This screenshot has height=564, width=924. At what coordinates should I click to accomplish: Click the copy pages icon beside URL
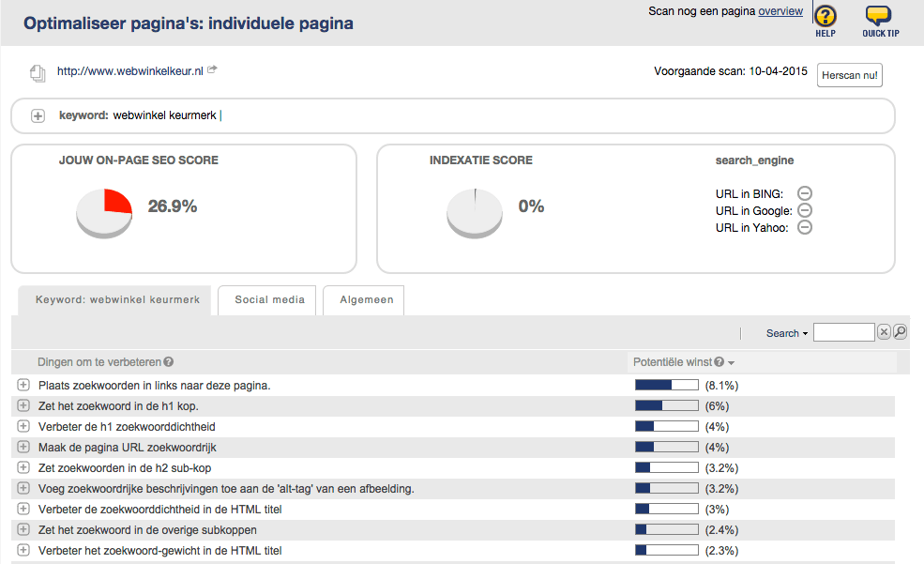point(38,72)
